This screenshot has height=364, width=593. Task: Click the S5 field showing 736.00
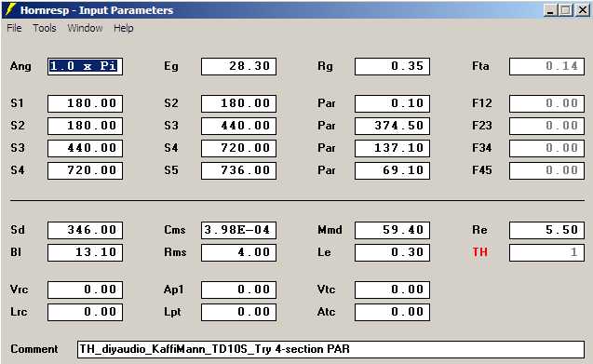coord(238,170)
